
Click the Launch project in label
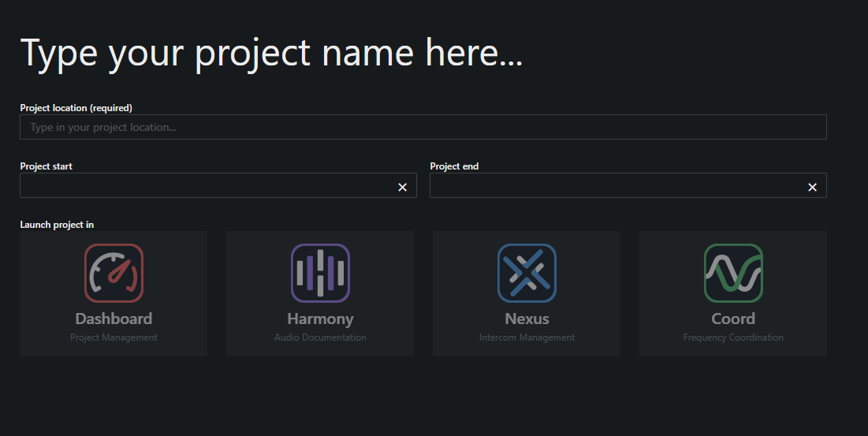57,225
